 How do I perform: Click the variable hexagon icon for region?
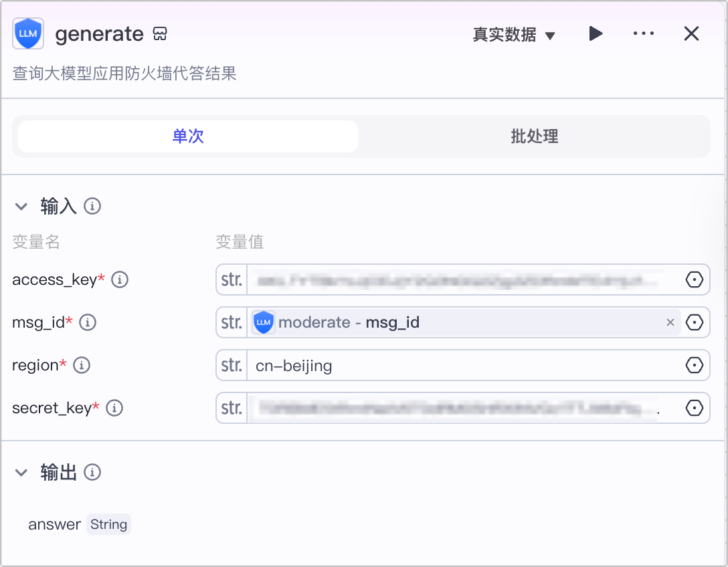tap(695, 365)
